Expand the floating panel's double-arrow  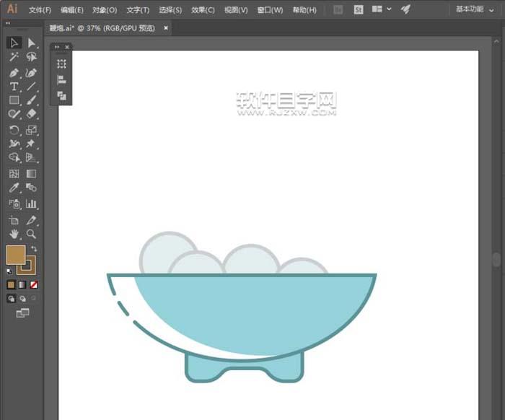tap(57, 47)
